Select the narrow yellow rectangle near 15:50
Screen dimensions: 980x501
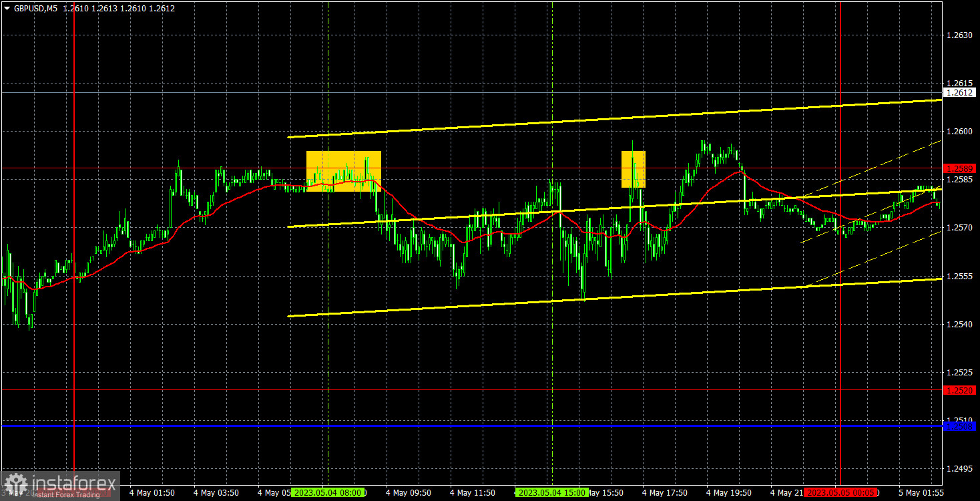pos(634,169)
